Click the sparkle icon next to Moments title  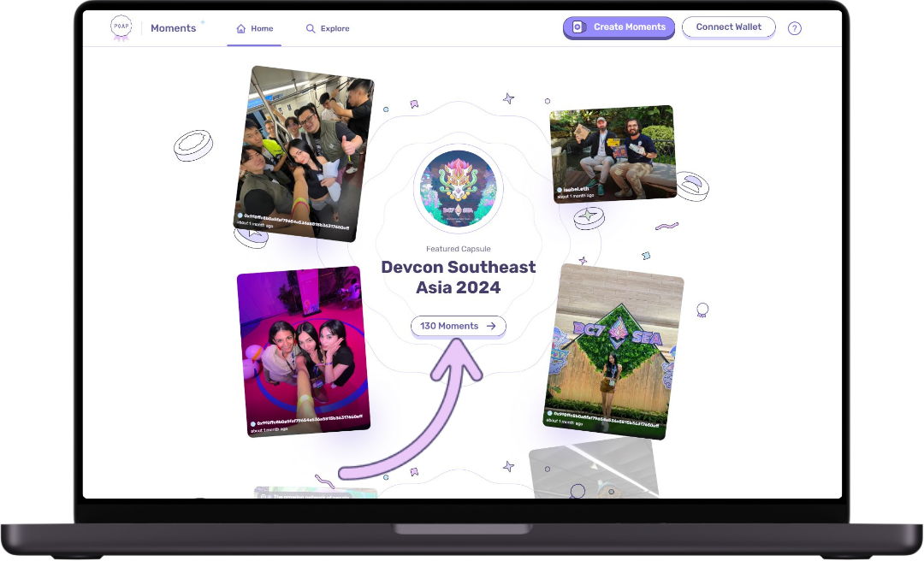click(x=203, y=21)
